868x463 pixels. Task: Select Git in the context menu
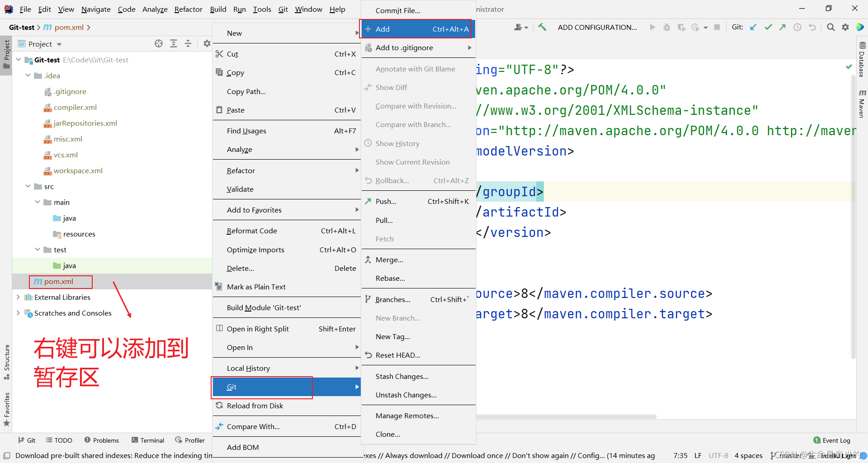pyautogui.click(x=287, y=387)
